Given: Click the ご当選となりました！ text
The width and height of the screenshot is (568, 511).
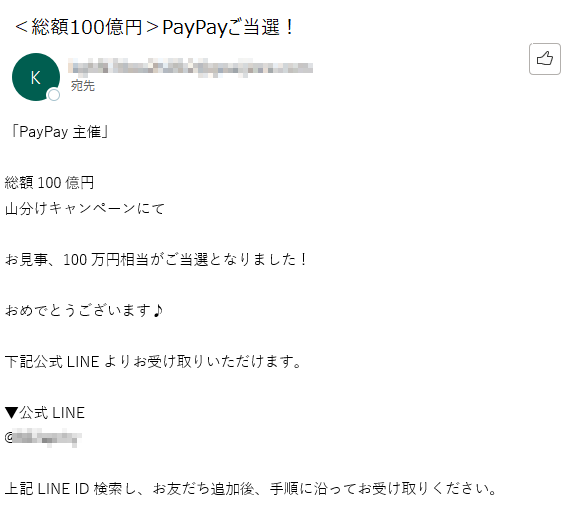Looking at the screenshot, I should point(237,260).
